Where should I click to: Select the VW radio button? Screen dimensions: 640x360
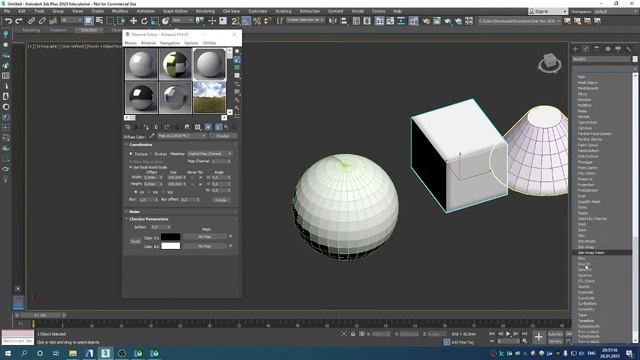tap(150, 192)
